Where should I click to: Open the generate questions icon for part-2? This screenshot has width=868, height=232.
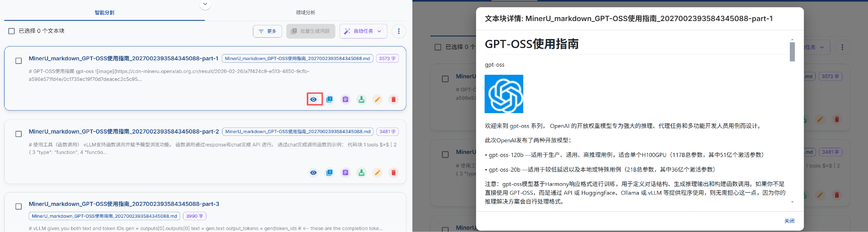[329, 172]
